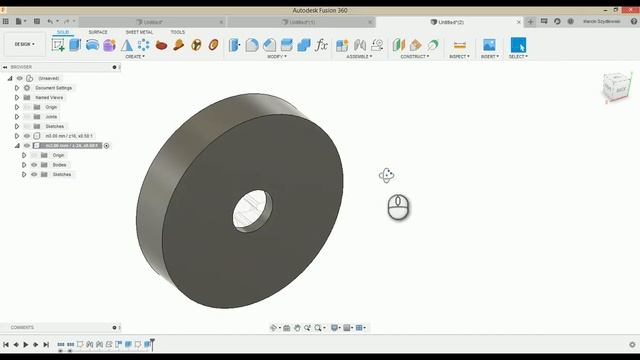Collapse the highlighted component node
Viewport: 640px width, 360px height.
coord(17,146)
